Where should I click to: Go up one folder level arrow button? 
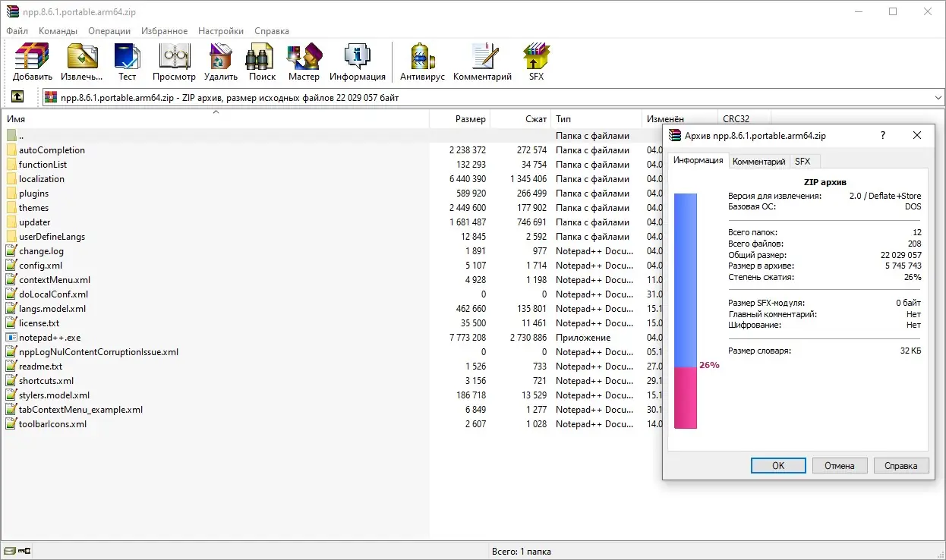[17, 97]
